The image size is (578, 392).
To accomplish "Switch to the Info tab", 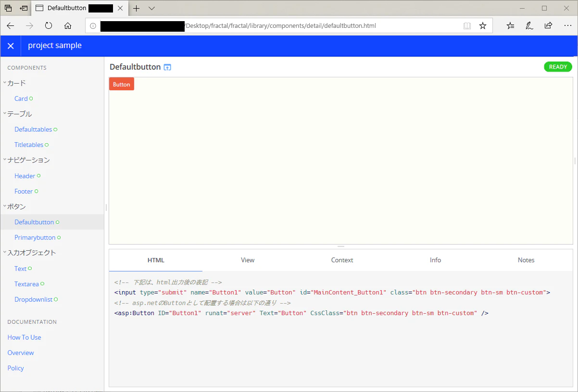I will point(435,260).
